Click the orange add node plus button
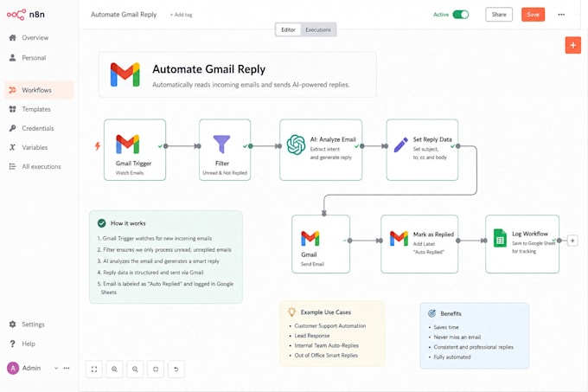 (x=573, y=45)
